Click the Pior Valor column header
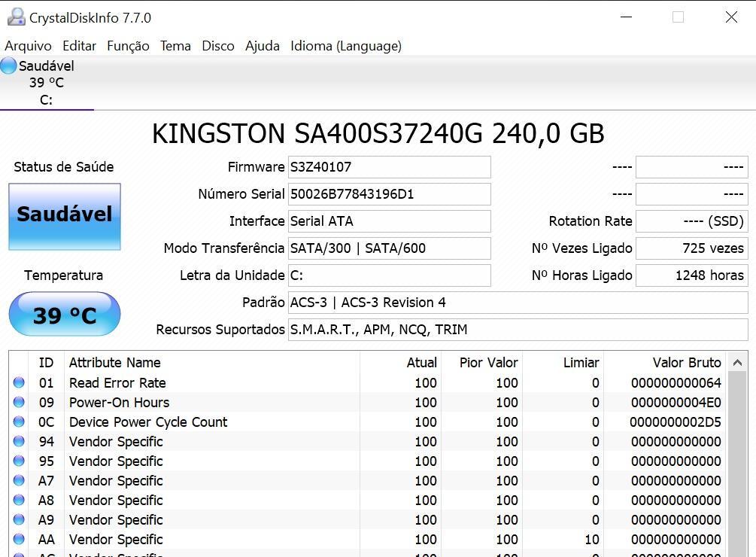Image resolution: width=756 pixels, height=557 pixels. [481, 362]
